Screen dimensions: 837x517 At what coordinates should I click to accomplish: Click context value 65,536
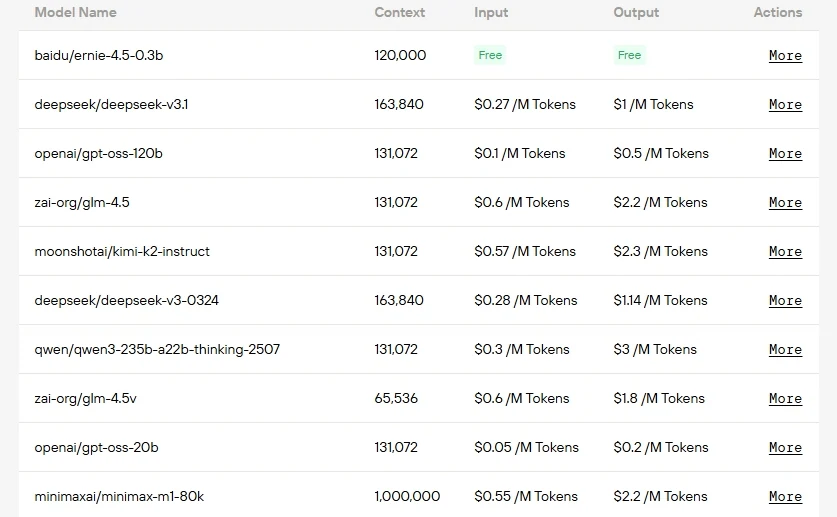[396, 399]
